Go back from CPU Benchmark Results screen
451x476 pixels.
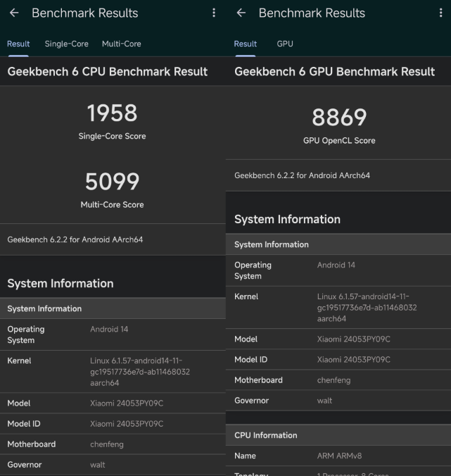(x=14, y=13)
